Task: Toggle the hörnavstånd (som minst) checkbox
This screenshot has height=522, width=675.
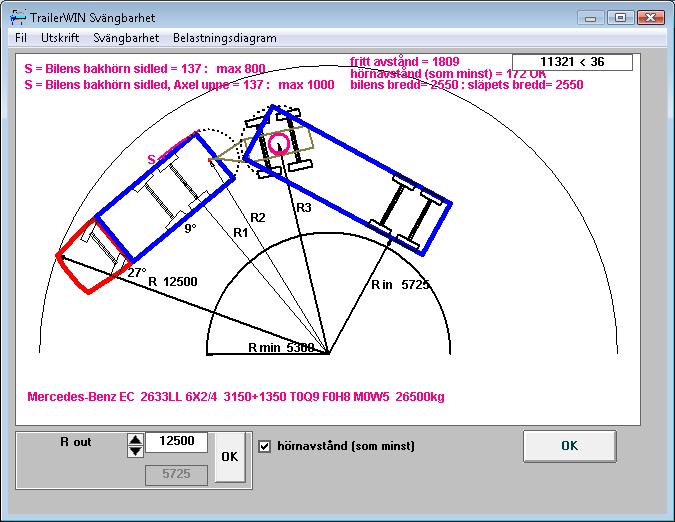Action: point(265,446)
